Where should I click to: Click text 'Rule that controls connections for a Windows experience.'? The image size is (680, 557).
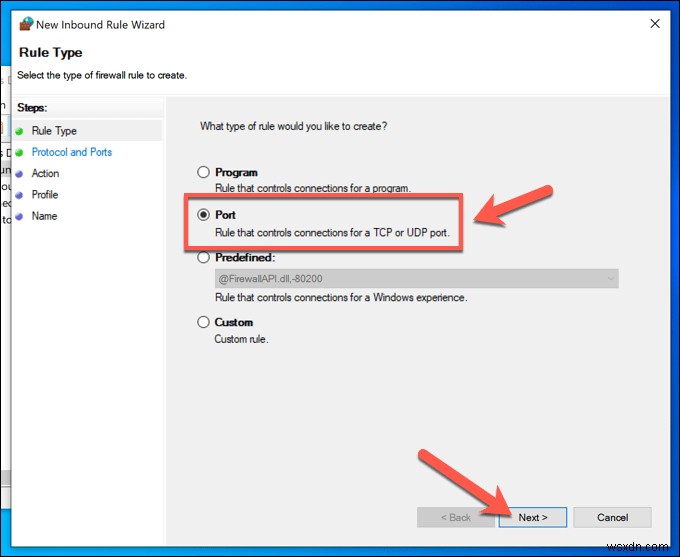341,298
